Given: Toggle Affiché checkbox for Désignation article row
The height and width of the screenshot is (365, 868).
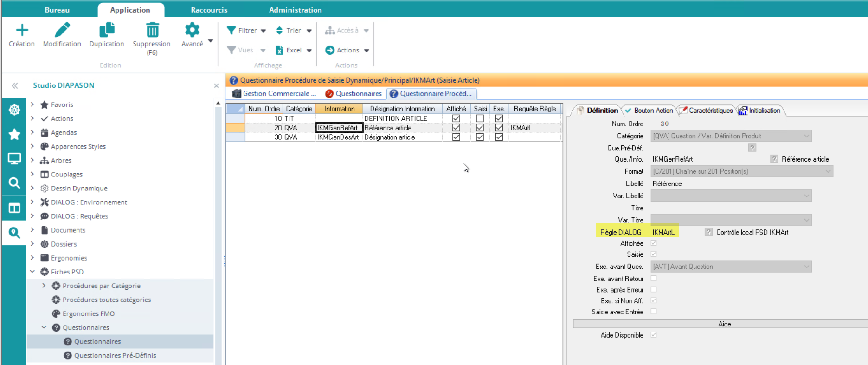Looking at the screenshot, I should tap(456, 137).
